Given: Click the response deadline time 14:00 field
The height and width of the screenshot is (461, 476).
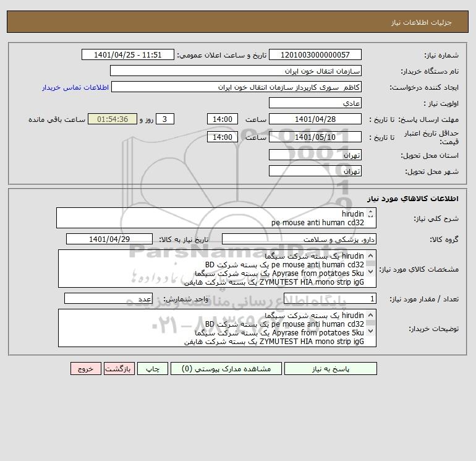Looking at the screenshot, I should (222, 119).
